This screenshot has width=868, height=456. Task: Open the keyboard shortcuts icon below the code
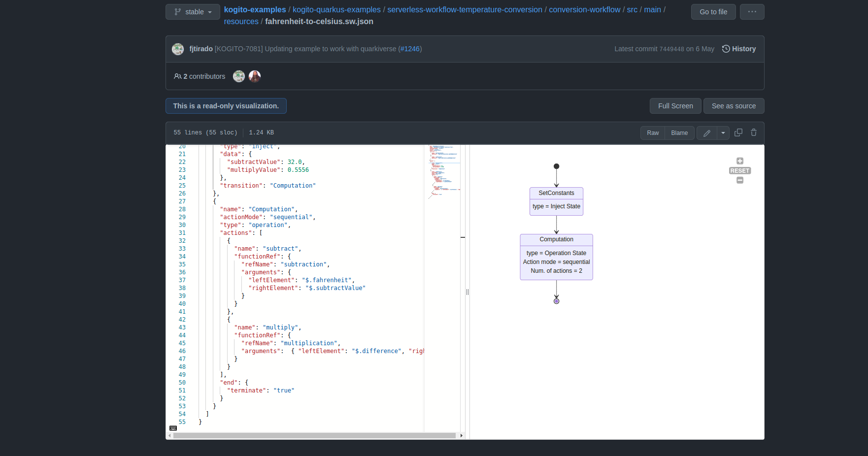[x=173, y=428]
